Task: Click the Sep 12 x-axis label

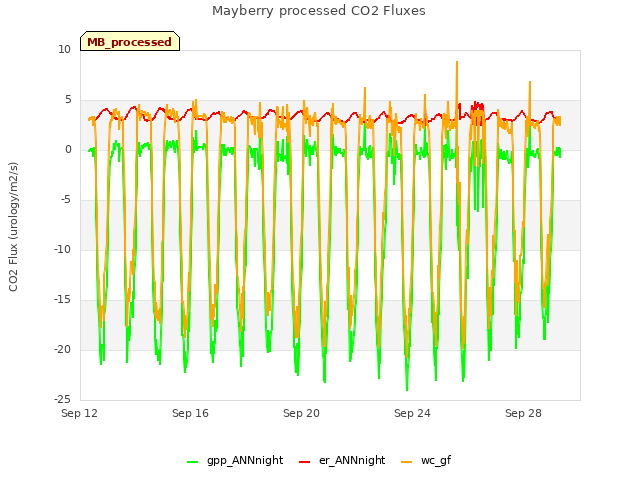Action: click(x=80, y=413)
